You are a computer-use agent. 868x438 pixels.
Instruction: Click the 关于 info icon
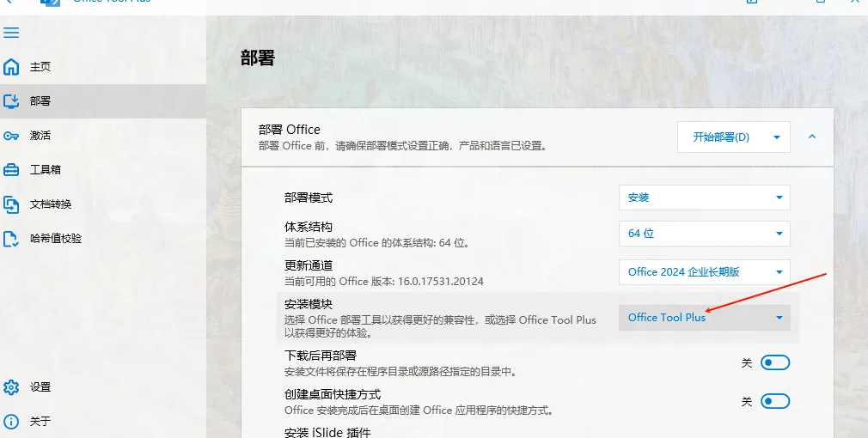point(11,422)
